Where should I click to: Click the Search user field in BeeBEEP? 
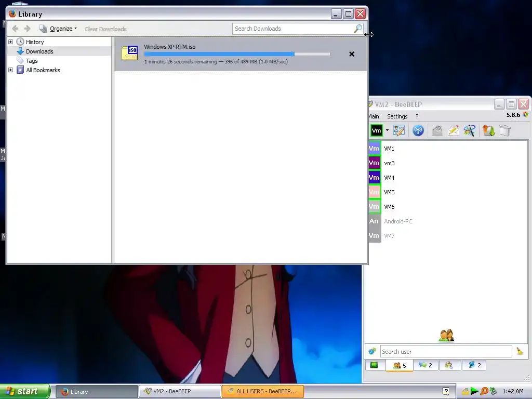[446, 352]
